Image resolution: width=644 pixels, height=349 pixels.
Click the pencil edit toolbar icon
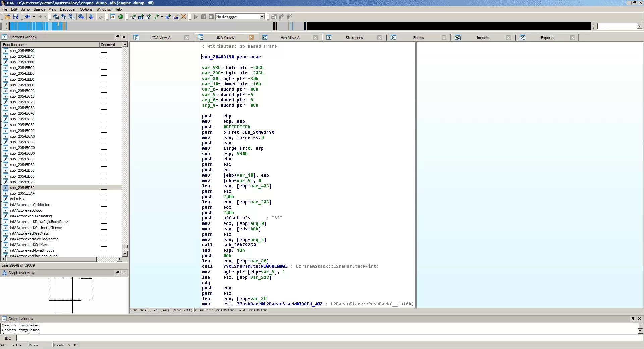[176, 17]
